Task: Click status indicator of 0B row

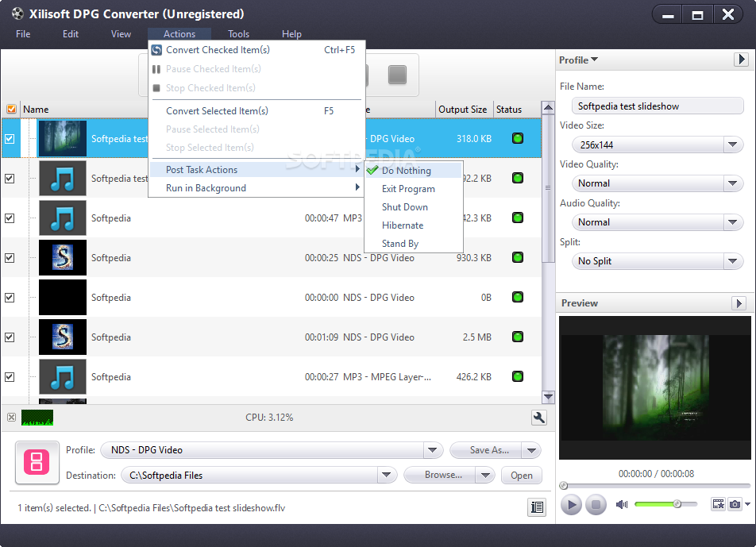Action: [x=517, y=297]
